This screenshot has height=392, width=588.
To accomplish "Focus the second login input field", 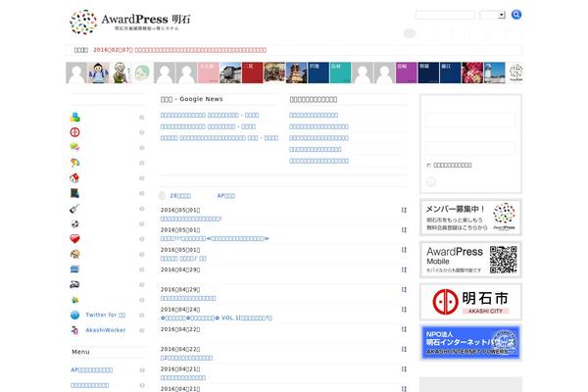I will point(470,148).
